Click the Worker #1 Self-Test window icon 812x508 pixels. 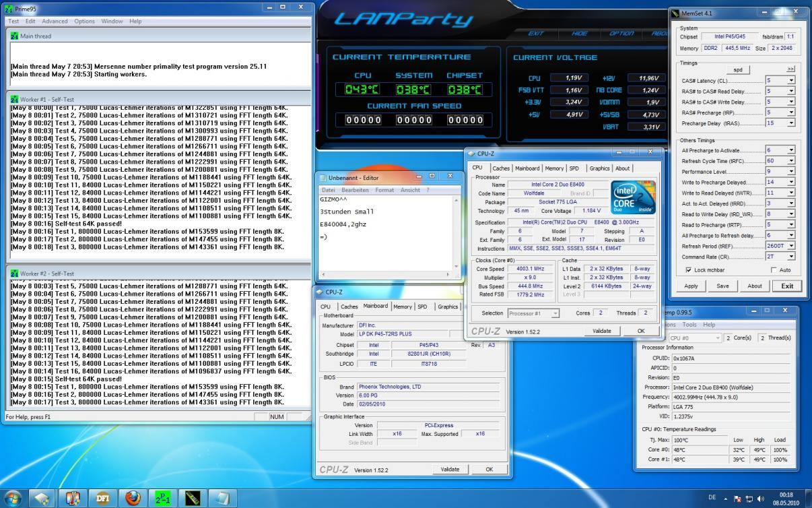click(x=15, y=99)
